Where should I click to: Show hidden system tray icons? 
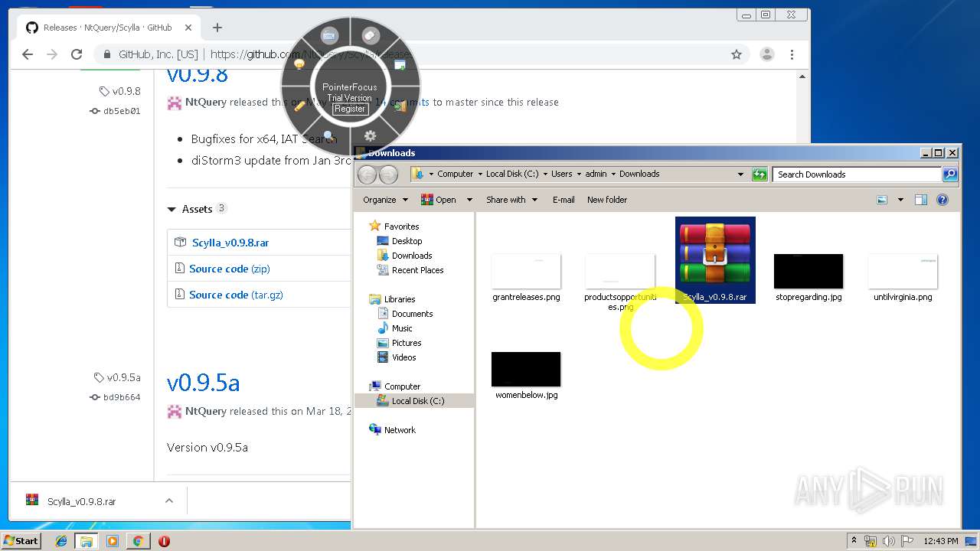pyautogui.click(x=854, y=541)
